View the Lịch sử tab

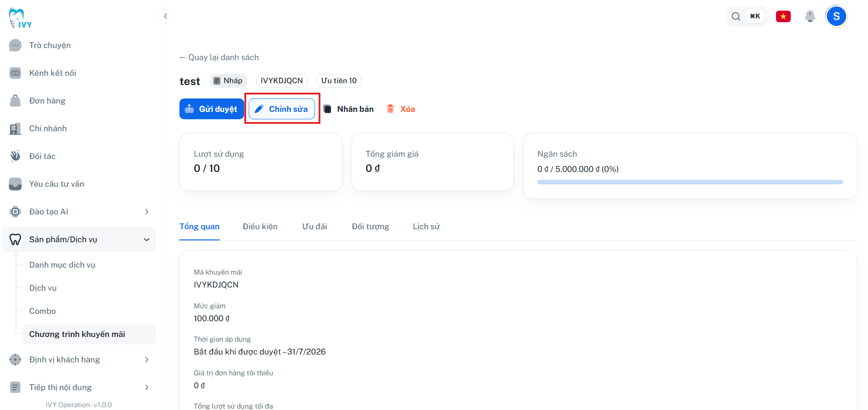point(426,226)
